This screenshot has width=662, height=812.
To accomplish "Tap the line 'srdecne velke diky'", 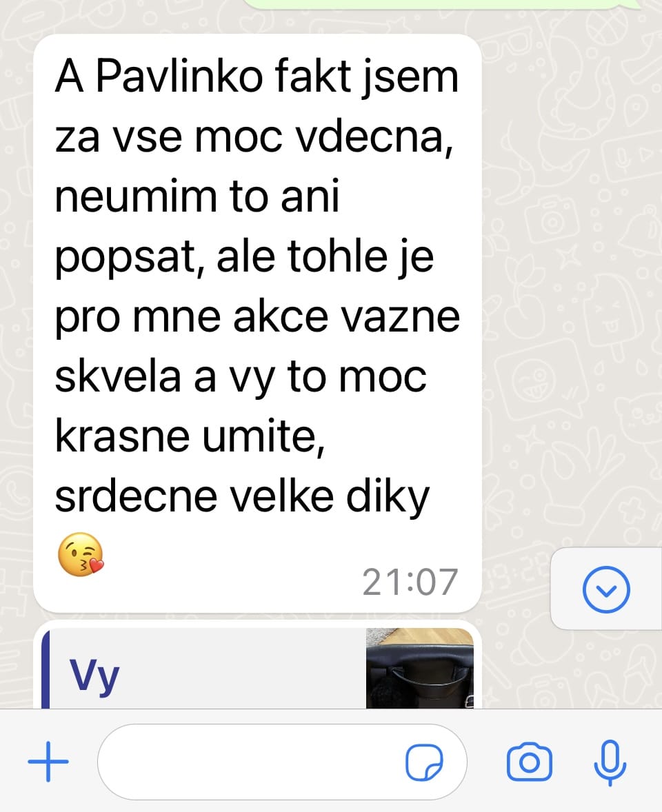I will [242, 496].
